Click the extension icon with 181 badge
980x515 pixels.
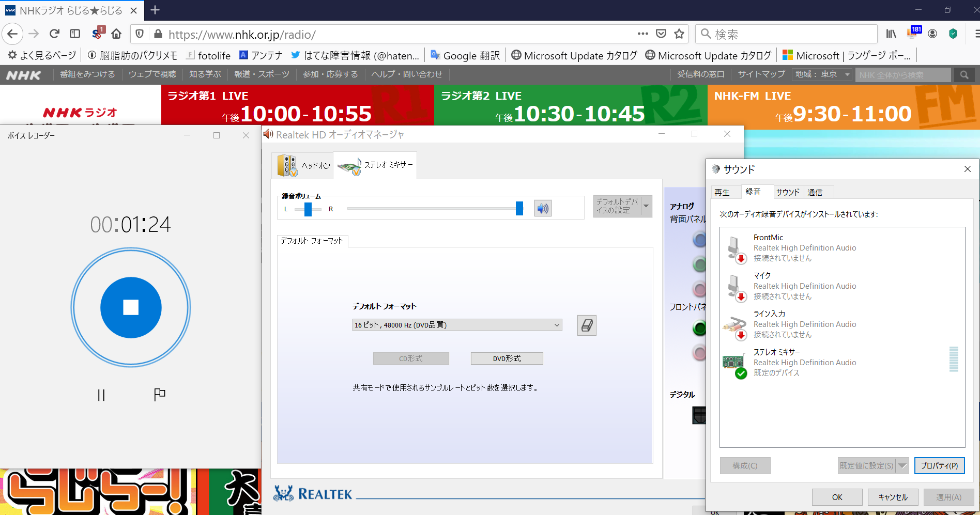tap(912, 33)
